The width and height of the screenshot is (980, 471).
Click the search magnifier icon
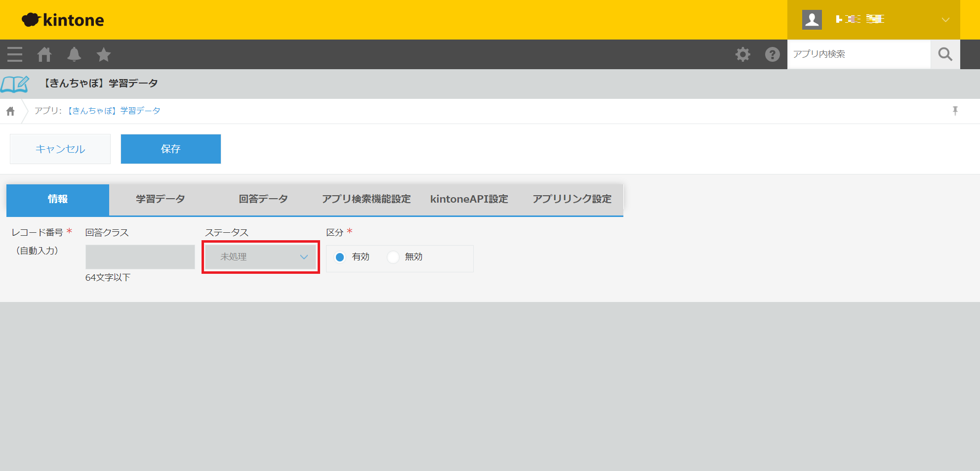tap(945, 54)
